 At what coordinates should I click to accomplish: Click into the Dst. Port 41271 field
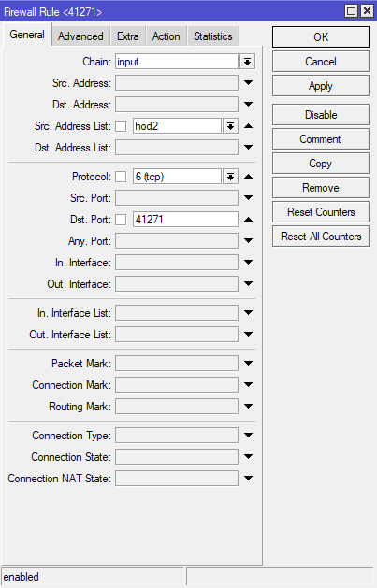pos(185,220)
